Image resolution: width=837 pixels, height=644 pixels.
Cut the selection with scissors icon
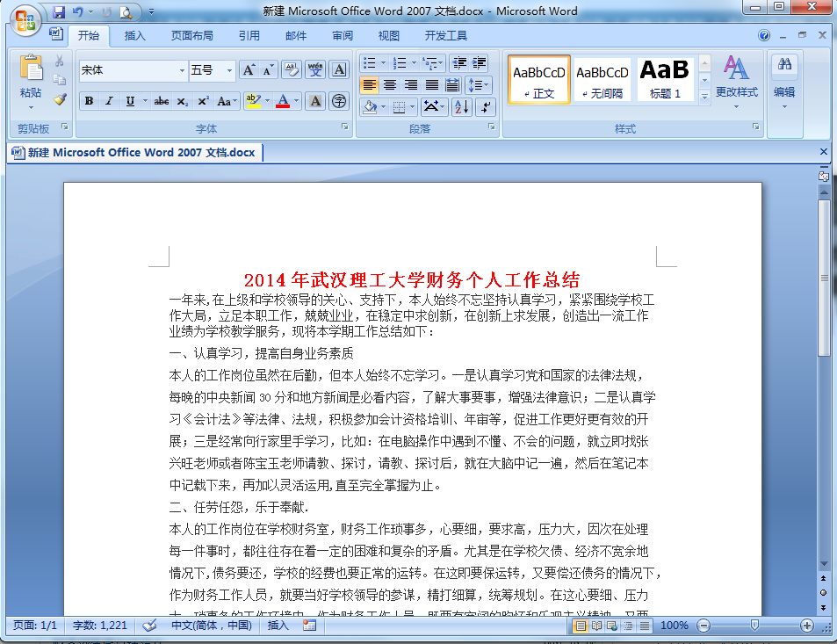click(59, 61)
